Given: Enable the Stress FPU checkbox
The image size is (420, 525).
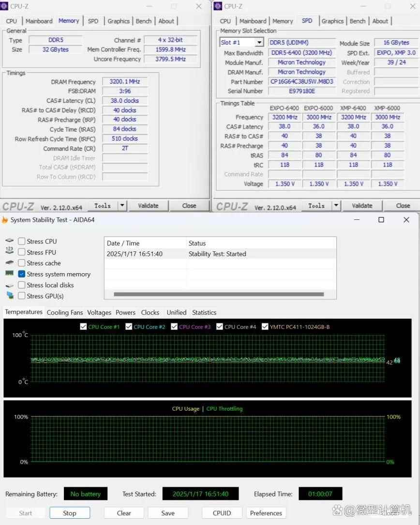Looking at the screenshot, I should click(x=22, y=252).
